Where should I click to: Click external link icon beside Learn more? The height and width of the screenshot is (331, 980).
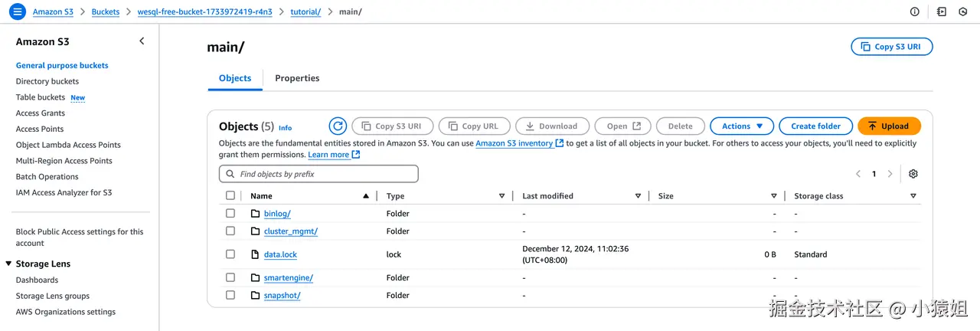pos(356,154)
